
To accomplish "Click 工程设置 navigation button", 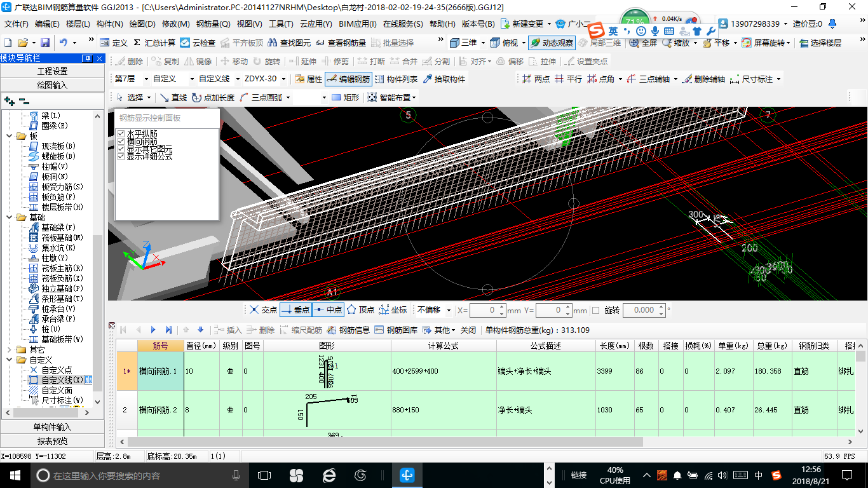I will (52, 71).
